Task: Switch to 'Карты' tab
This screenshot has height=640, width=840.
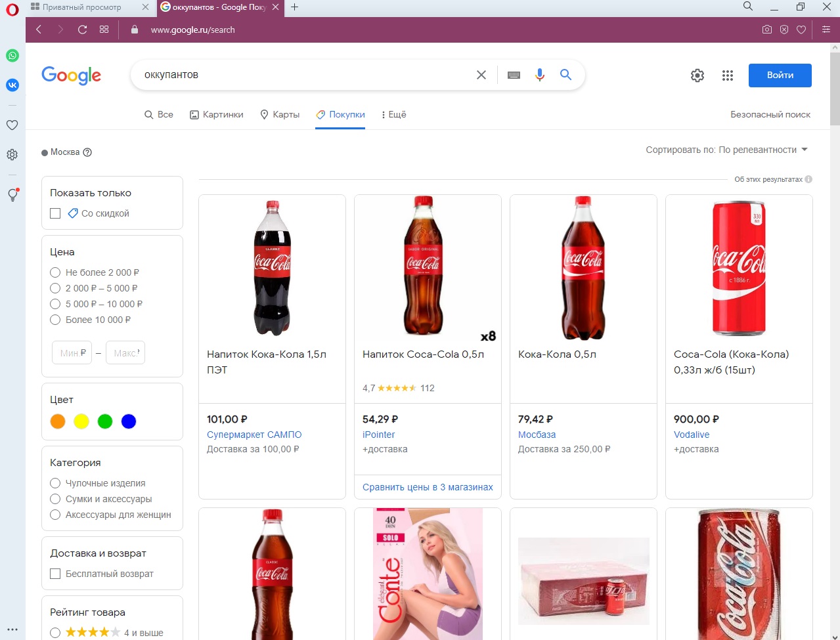Action: coord(280,114)
